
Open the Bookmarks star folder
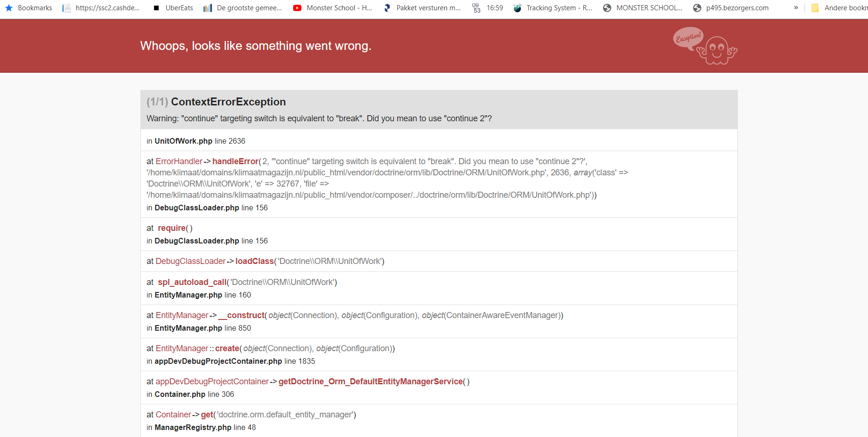(28, 8)
